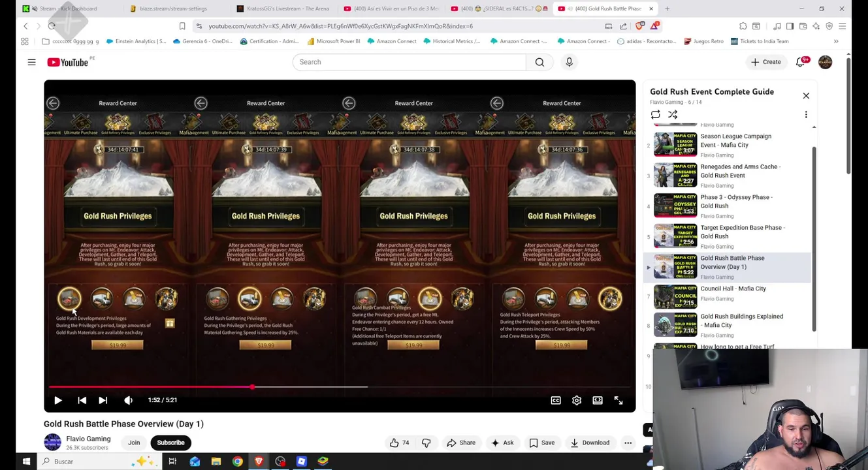Bookmark this page
The image size is (868, 470).
click(x=182, y=26)
